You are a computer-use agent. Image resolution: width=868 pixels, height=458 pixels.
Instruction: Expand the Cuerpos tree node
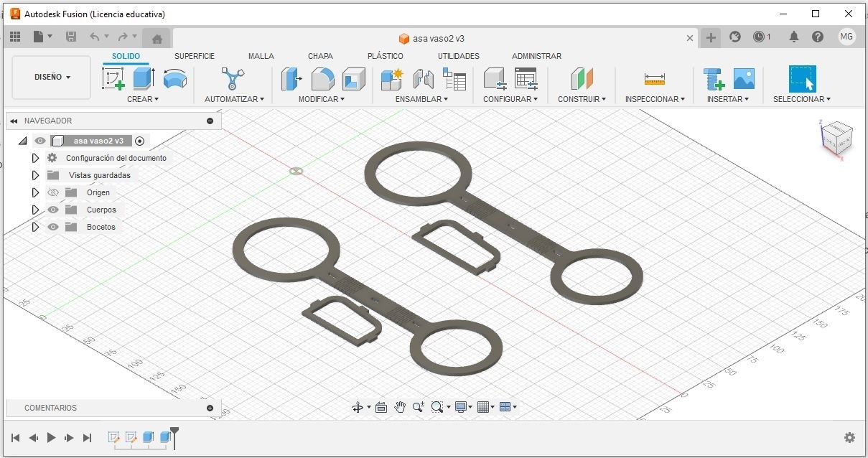tap(35, 210)
